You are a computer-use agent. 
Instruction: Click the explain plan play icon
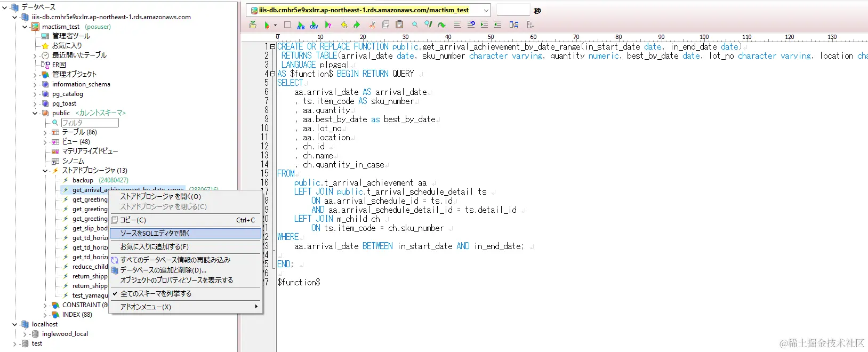tap(328, 25)
